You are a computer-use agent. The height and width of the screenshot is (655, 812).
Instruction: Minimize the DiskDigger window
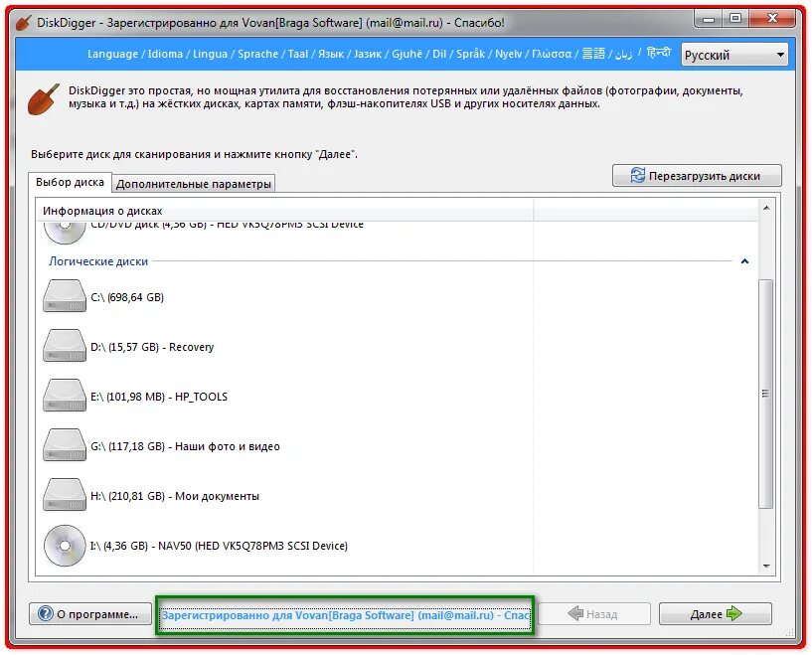coord(709,19)
